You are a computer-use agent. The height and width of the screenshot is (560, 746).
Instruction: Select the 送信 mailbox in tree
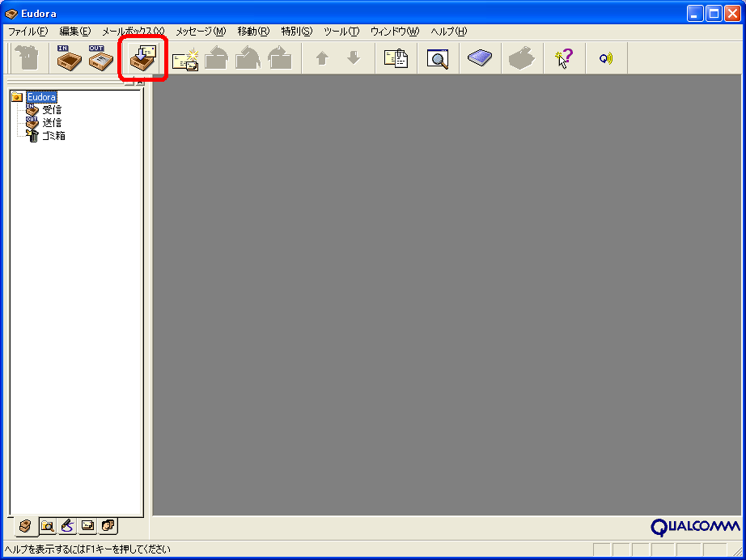pyautogui.click(x=52, y=123)
